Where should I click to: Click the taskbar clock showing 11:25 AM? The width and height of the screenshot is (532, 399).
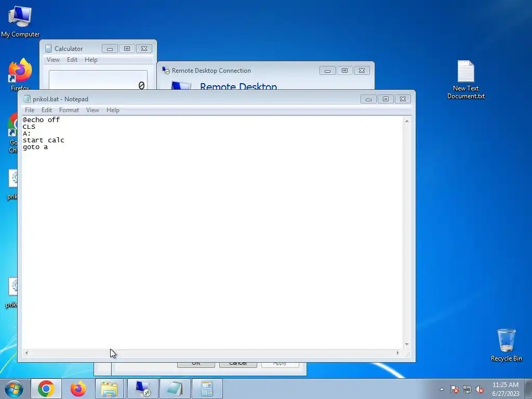[506, 389]
